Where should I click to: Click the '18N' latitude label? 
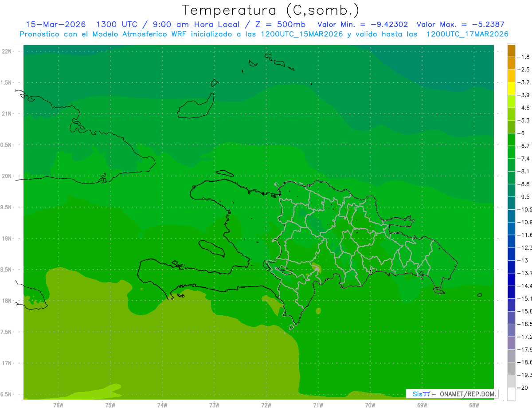(8, 301)
